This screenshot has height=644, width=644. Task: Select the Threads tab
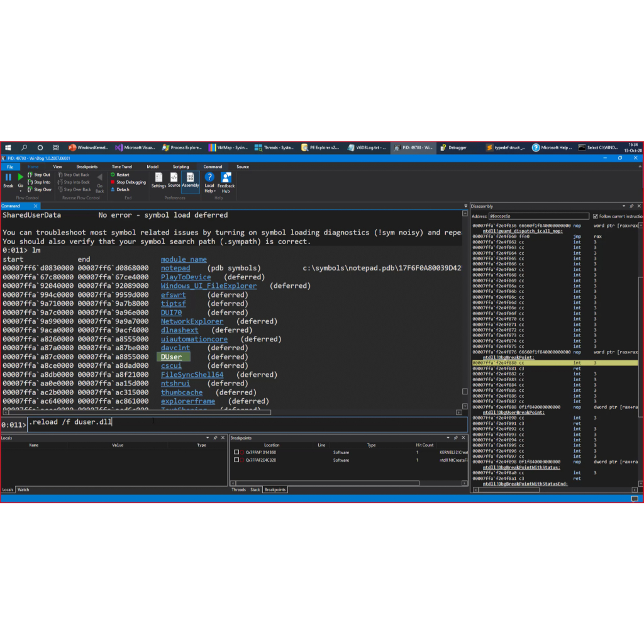pyautogui.click(x=238, y=489)
